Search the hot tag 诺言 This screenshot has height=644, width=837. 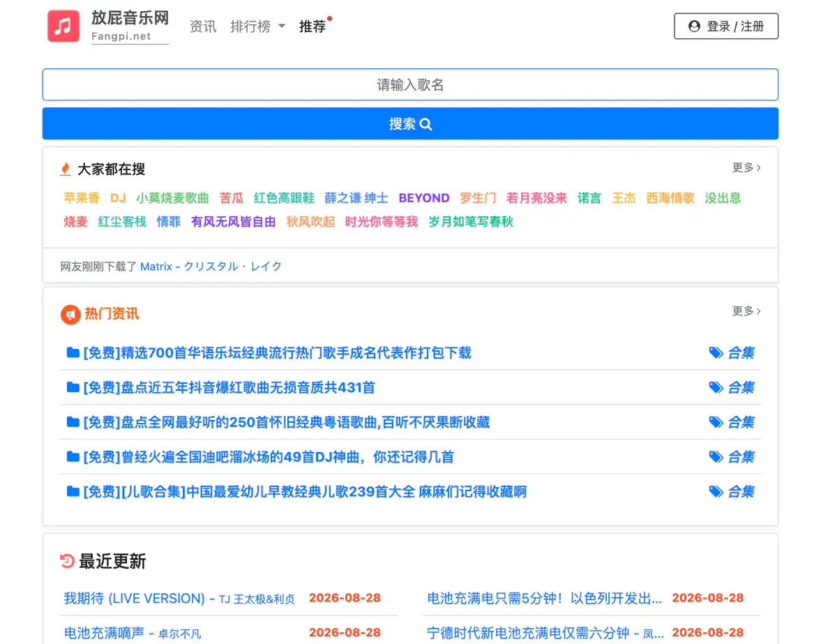click(589, 198)
